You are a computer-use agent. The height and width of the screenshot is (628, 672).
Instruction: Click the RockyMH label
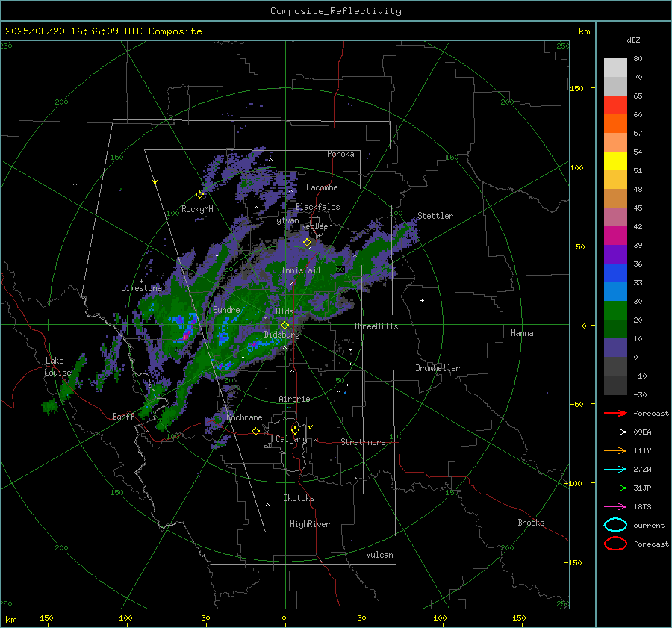coord(197,209)
